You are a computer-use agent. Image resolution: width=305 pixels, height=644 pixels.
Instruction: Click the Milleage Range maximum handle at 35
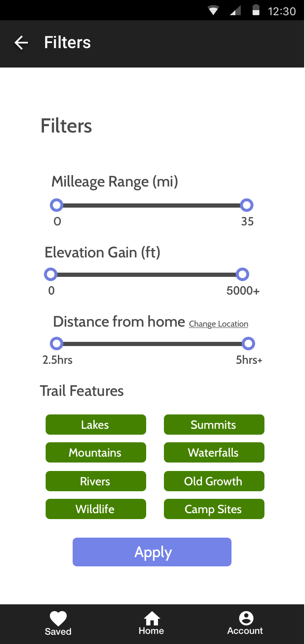pos(247,206)
